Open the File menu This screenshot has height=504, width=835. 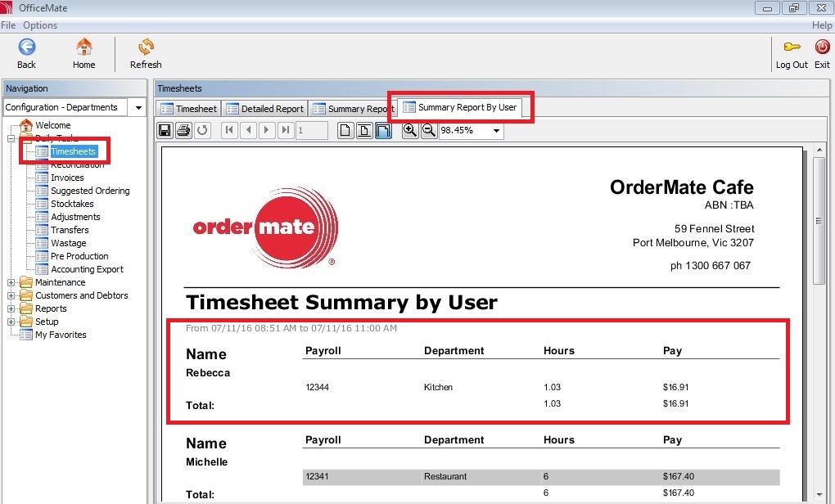pos(8,25)
